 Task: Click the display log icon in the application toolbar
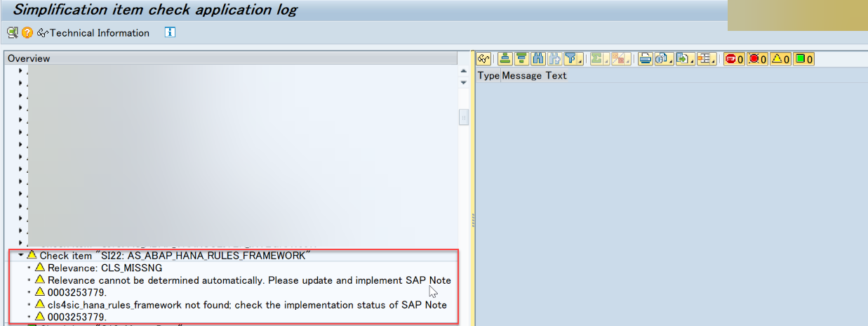tap(13, 32)
